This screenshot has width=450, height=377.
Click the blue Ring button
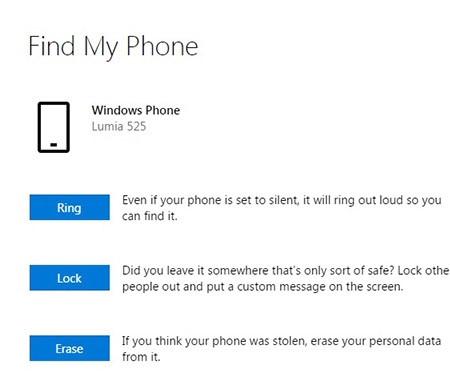[69, 207]
